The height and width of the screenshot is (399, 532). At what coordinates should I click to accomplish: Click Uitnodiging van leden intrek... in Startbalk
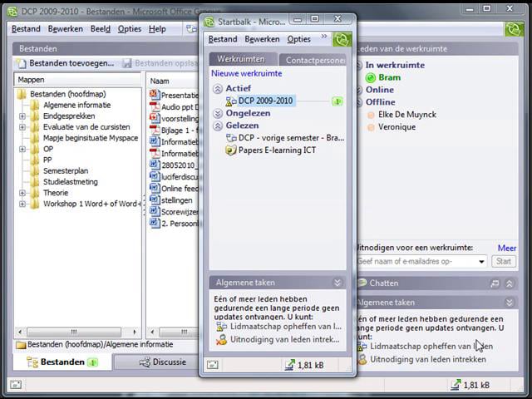[278, 339]
